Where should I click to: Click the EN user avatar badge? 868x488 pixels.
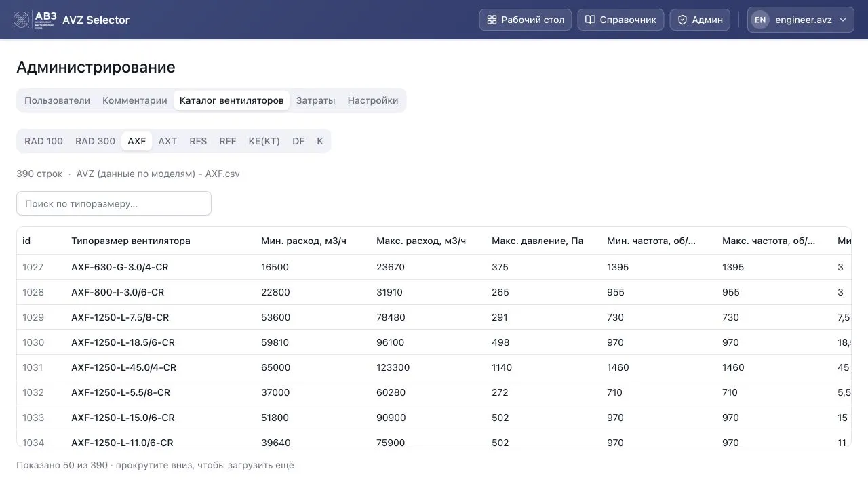click(760, 20)
